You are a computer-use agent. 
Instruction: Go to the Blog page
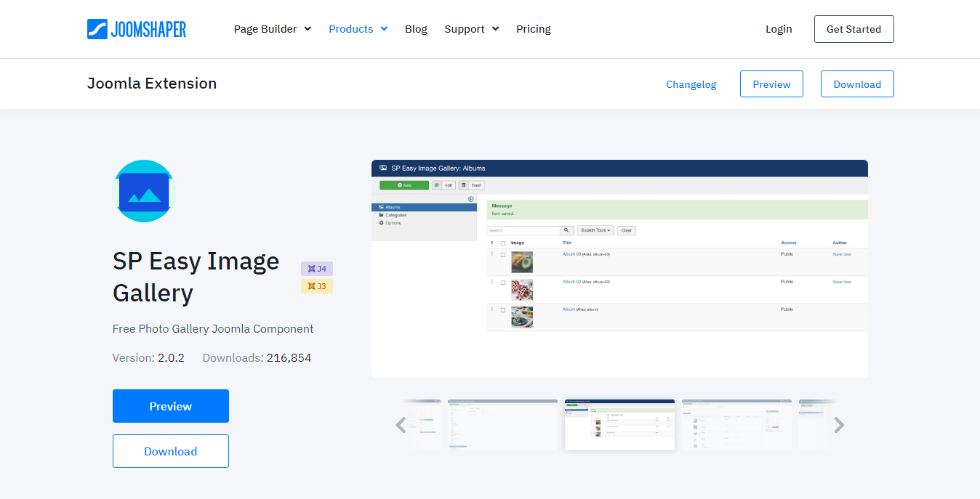coord(416,29)
